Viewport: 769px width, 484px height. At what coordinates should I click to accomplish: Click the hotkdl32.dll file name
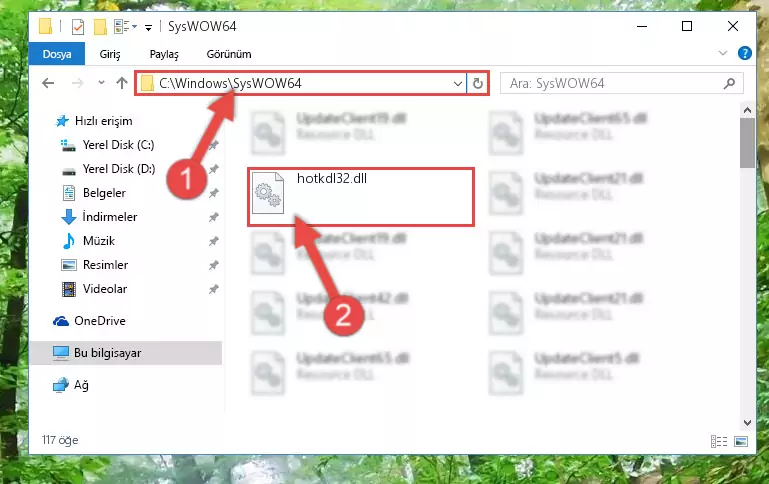point(332,178)
